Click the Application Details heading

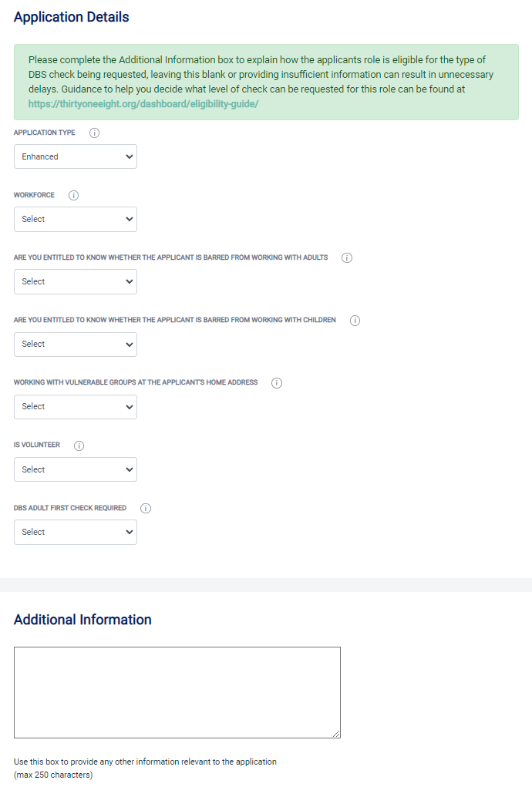[x=72, y=17]
